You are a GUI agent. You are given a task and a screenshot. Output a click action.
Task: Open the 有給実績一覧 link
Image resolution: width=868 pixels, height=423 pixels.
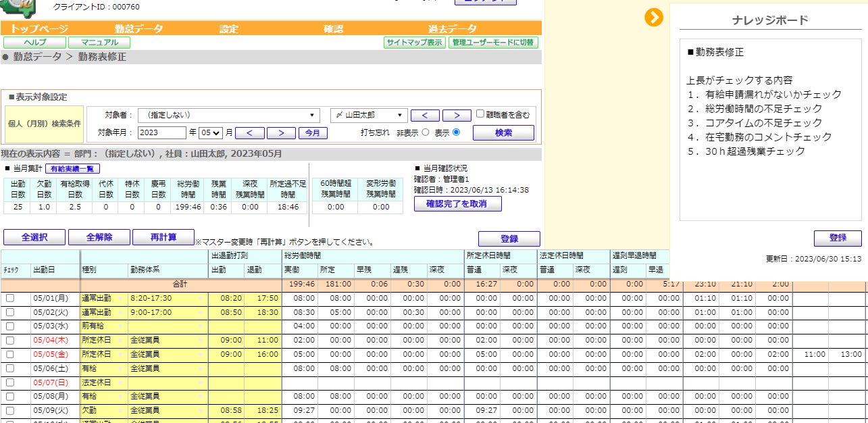click(72, 169)
